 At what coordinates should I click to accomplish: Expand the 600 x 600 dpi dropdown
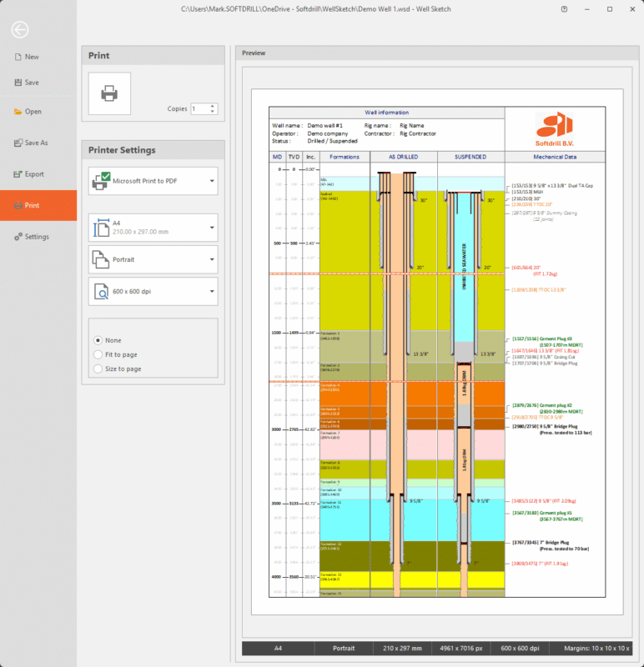point(153,291)
